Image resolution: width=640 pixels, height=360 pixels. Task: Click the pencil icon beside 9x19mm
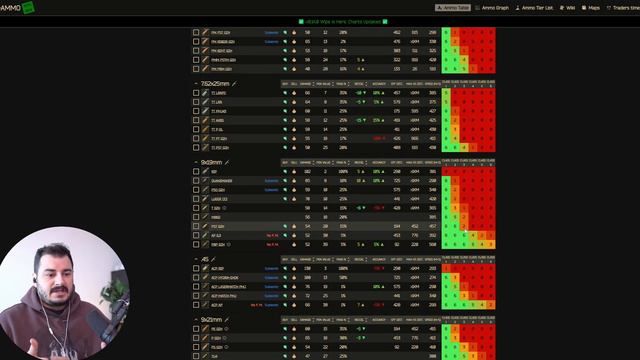pos(227,162)
